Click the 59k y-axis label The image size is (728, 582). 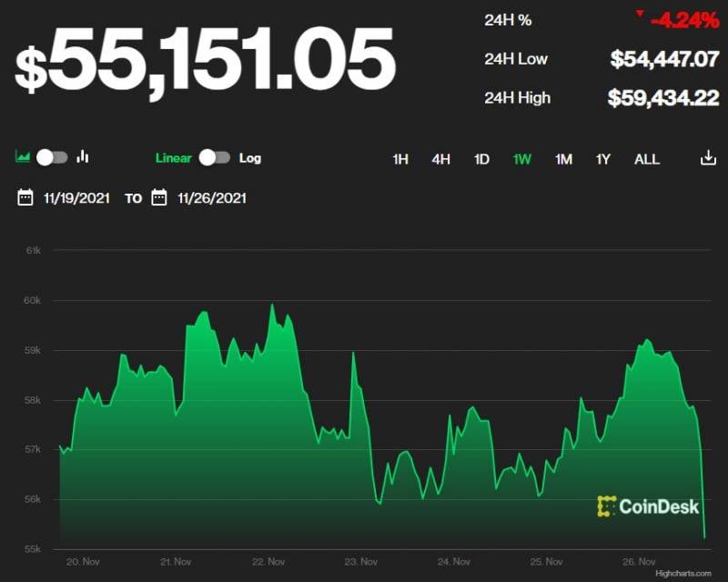pos(33,350)
